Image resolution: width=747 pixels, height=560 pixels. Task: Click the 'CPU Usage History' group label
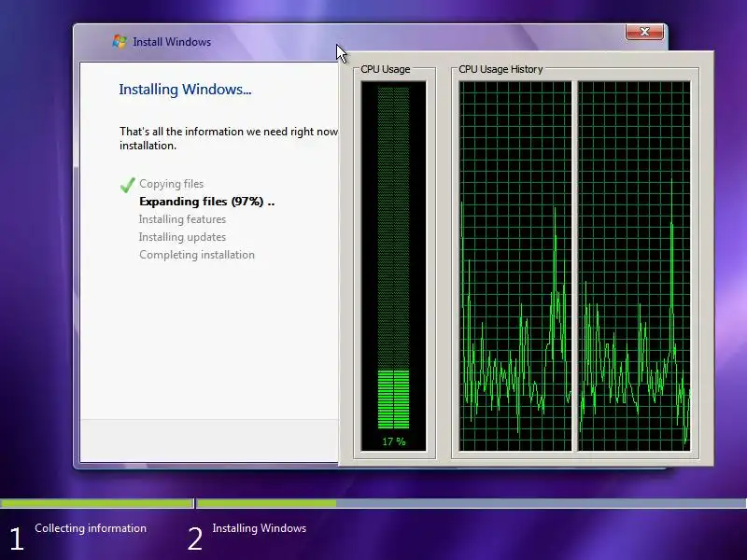click(x=500, y=69)
